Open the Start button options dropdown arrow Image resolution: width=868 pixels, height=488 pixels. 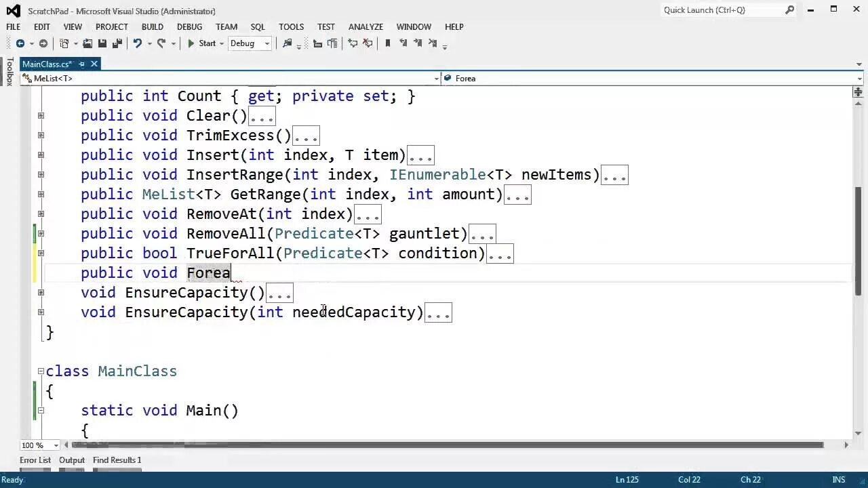222,43
